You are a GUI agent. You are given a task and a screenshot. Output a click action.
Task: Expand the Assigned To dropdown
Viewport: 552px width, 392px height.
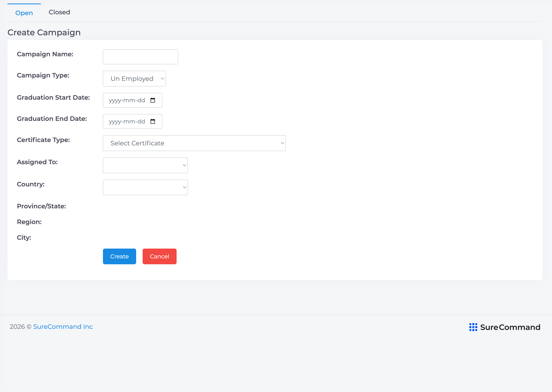click(145, 165)
